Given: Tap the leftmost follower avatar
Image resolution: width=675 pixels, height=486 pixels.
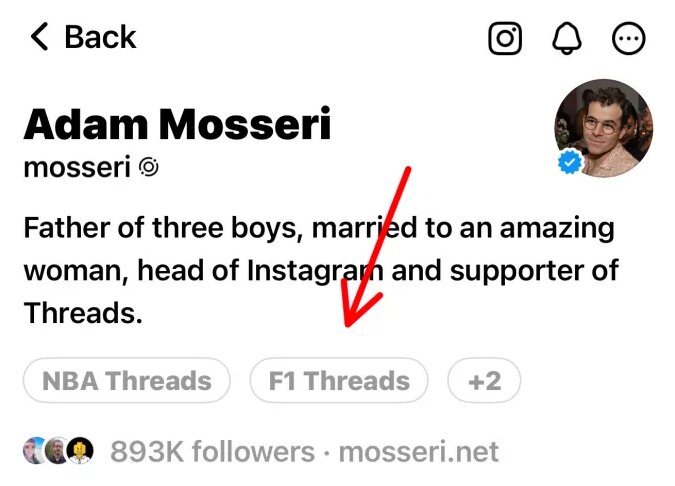Looking at the screenshot, I should 33,452.
